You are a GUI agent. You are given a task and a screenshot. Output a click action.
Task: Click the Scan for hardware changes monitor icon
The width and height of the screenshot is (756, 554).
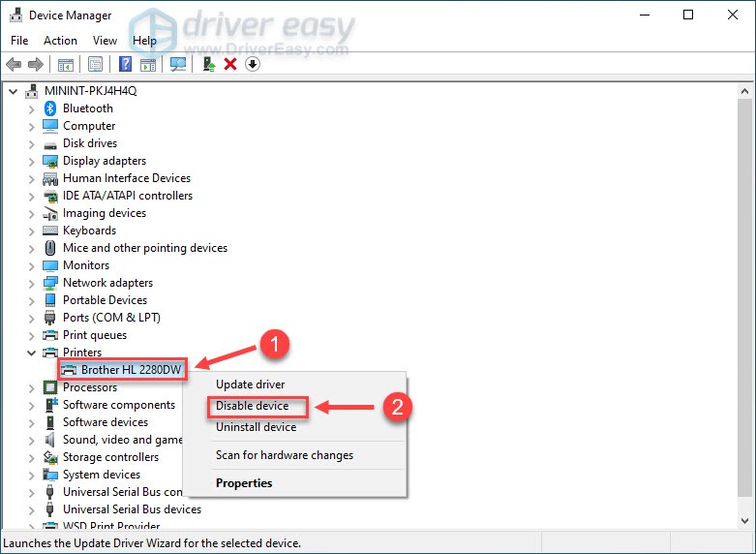click(x=177, y=65)
